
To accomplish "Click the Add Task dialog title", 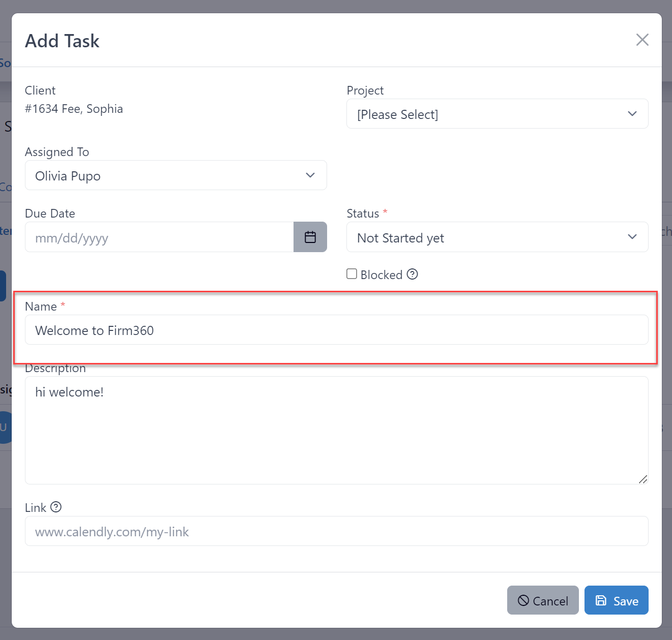I will (62, 41).
